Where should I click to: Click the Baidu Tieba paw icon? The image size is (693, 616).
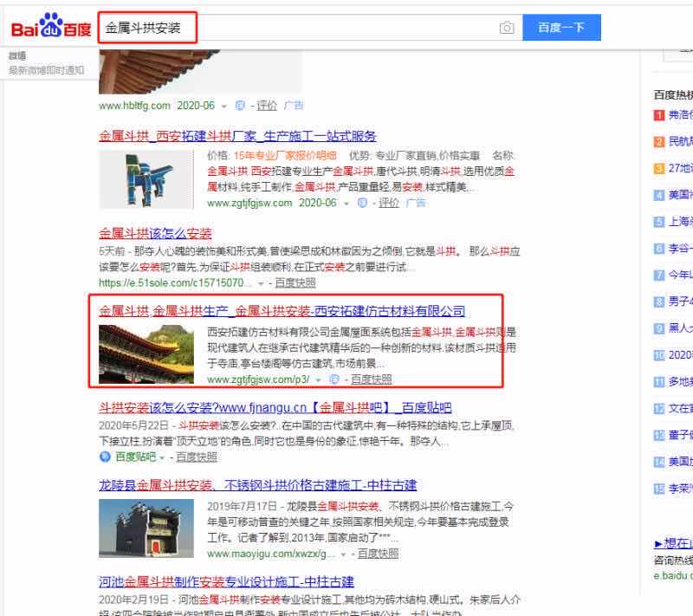(105, 457)
